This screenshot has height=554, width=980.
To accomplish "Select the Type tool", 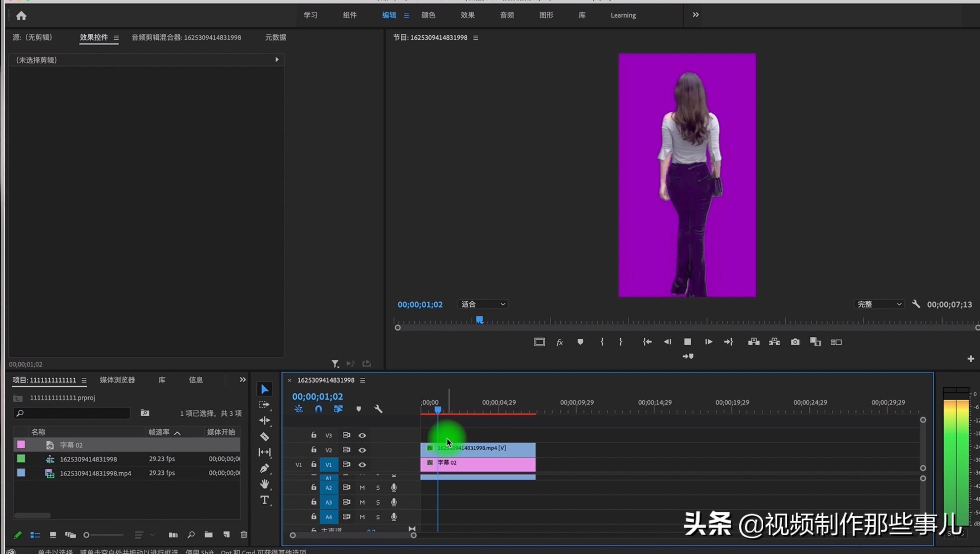I will click(264, 500).
